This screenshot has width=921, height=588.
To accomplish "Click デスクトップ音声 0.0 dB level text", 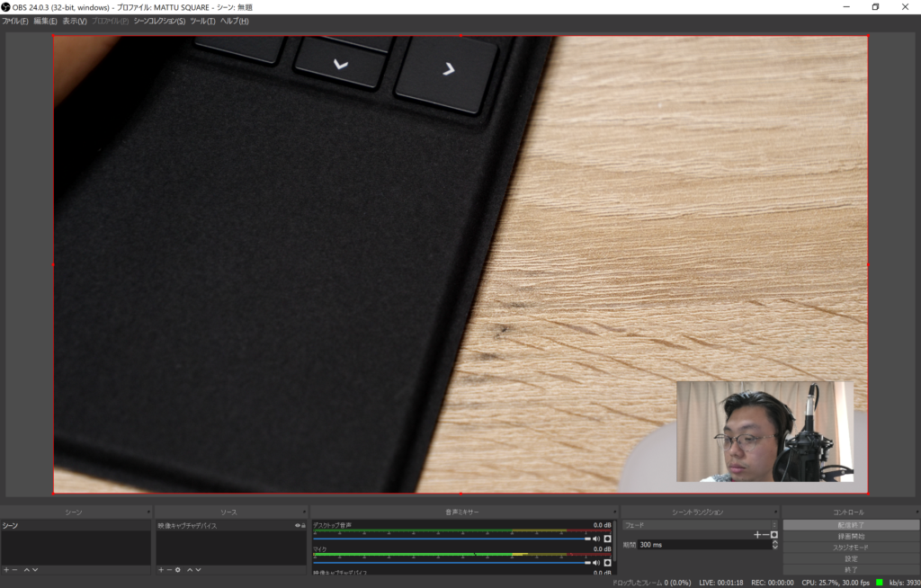I will point(602,525).
